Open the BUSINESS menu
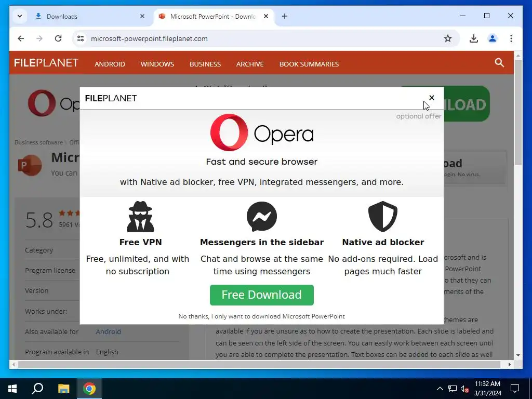The height and width of the screenshot is (399, 532). (x=205, y=64)
